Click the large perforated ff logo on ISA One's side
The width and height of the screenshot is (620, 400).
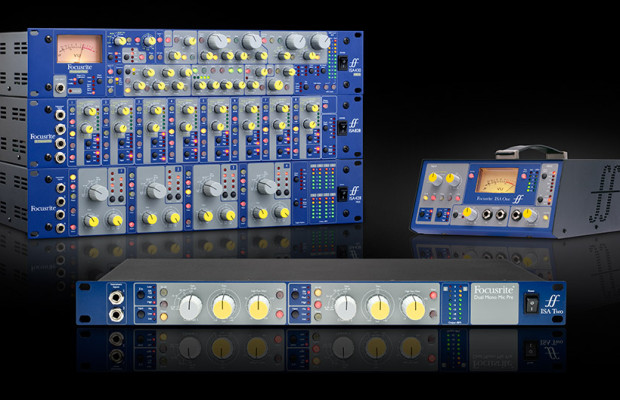pos(603,194)
